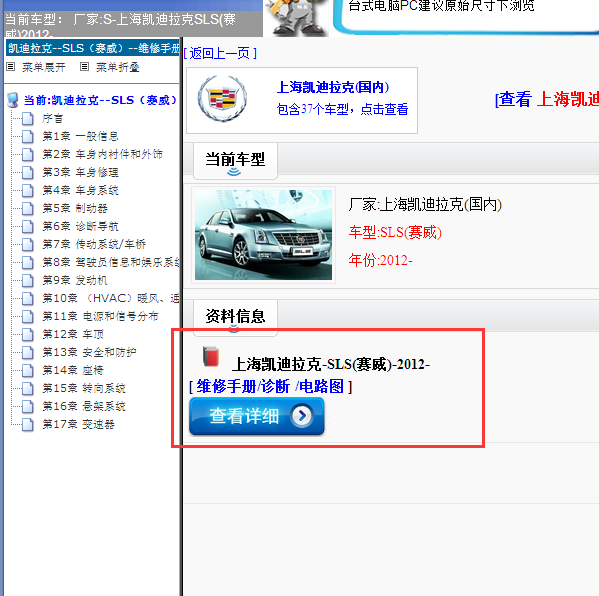Open chapter 第15章 转向系统

coord(84,388)
